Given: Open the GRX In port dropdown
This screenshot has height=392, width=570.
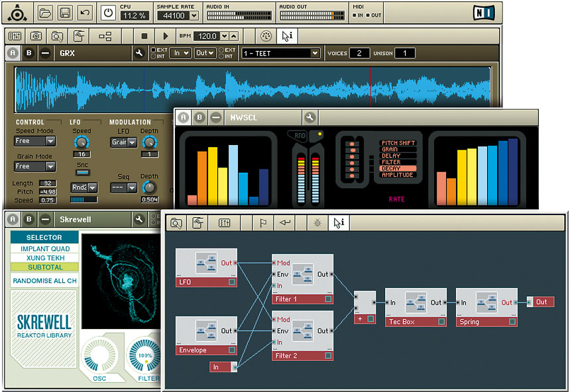Looking at the screenshot, I should pyautogui.click(x=180, y=53).
